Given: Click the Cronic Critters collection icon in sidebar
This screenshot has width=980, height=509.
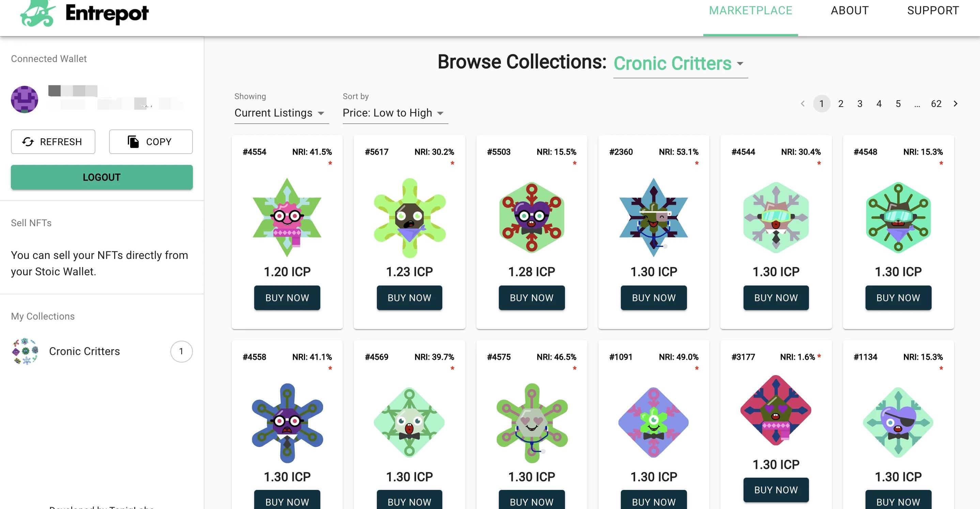Looking at the screenshot, I should tap(25, 351).
